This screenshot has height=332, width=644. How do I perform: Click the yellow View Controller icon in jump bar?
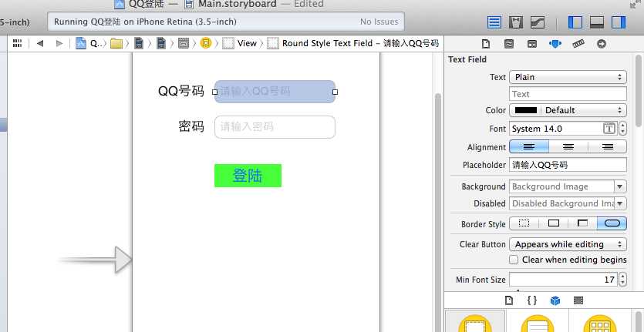[206, 43]
